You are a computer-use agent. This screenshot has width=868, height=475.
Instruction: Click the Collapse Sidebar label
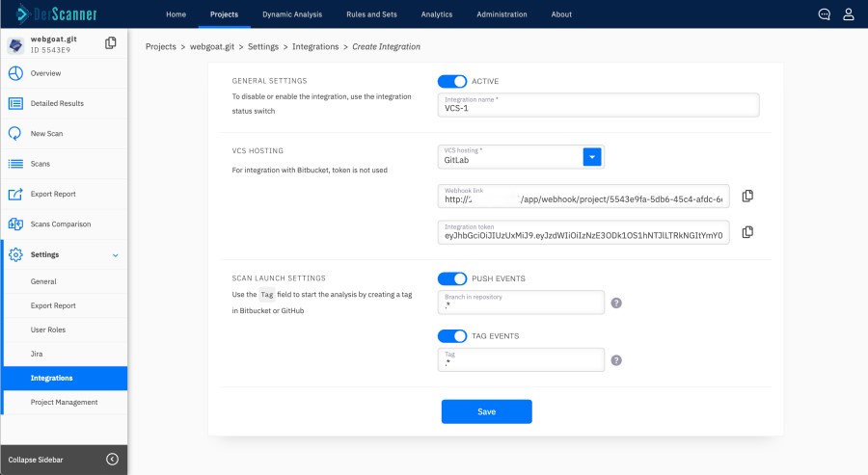36,460
